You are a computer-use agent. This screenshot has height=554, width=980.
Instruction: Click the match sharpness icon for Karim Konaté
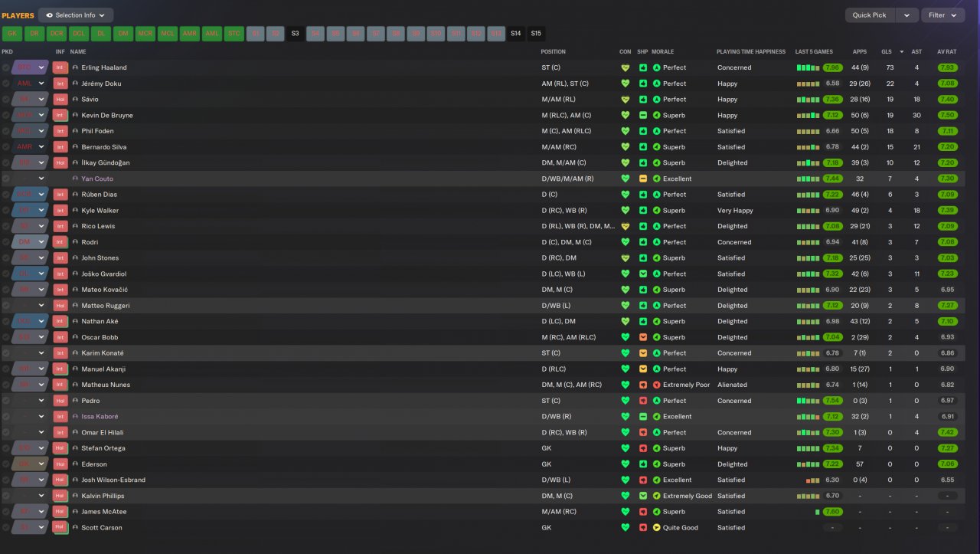pyautogui.click(x=643, y=353)
